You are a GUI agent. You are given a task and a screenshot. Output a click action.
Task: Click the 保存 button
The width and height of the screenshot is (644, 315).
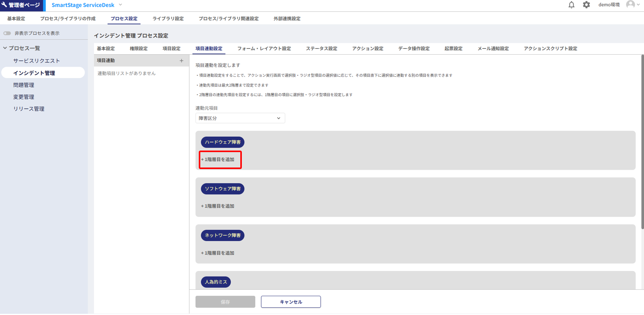pyautogui.click(x=225, y=302)
